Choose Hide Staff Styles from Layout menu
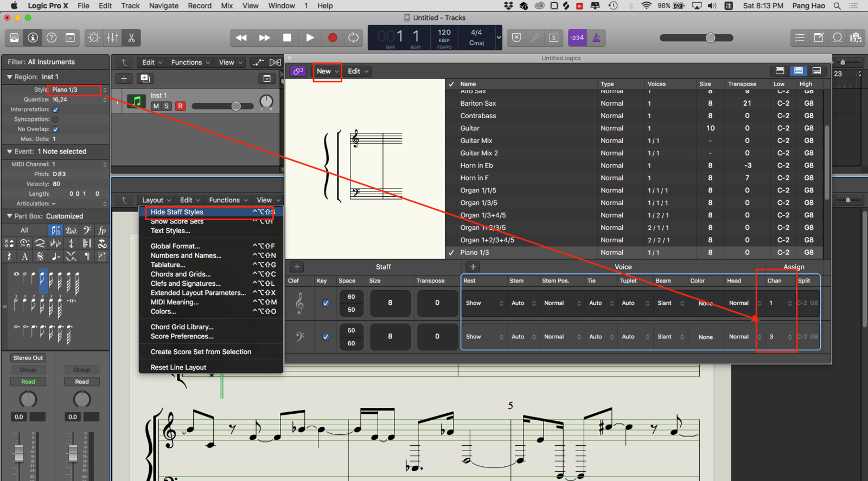 pos(177,212)
